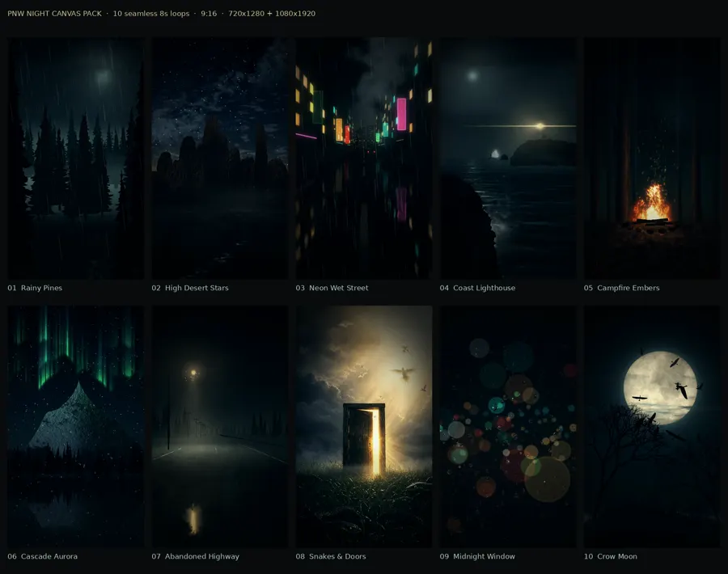
Task: Open the Midnight Window bokeh thumbnail
Action: 508,426
